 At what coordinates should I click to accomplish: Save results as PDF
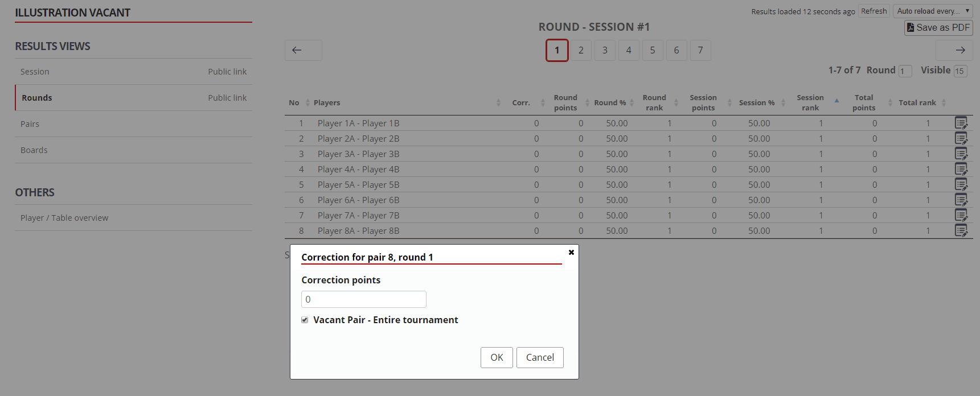pos(938,27)
